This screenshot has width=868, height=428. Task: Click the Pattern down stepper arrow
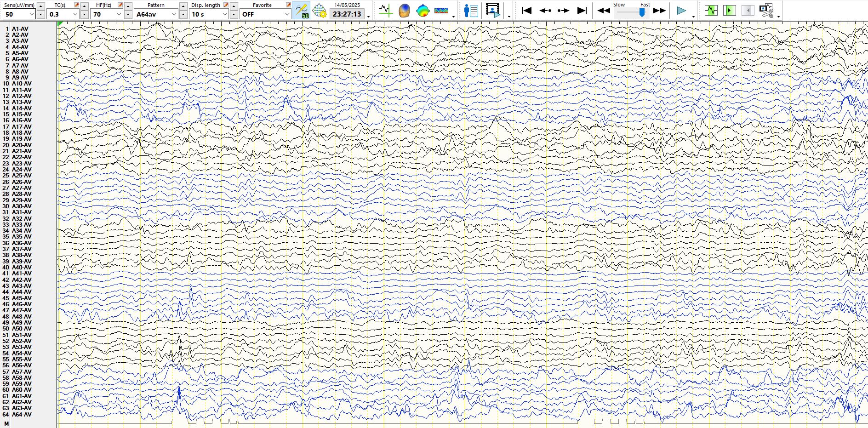(x=183, y=15)
